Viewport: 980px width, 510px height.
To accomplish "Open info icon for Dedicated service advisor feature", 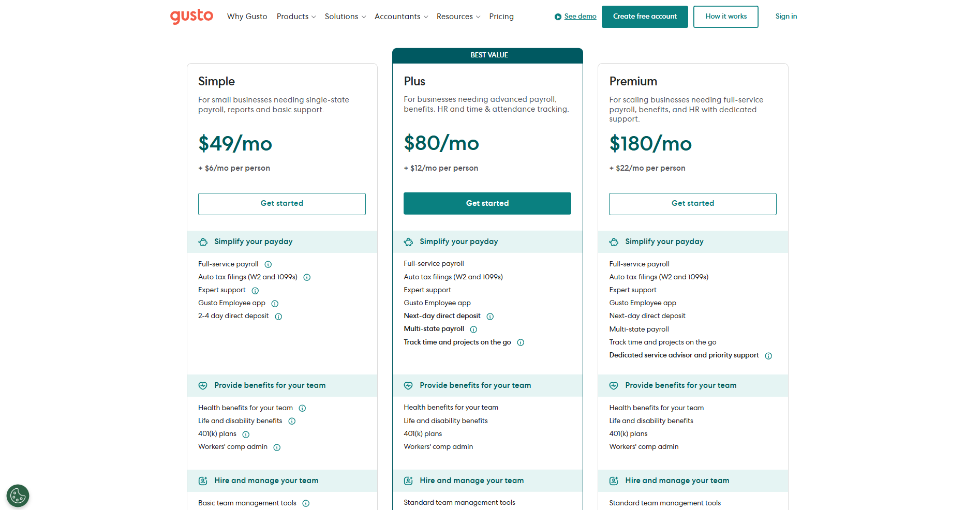I will 768,355.
